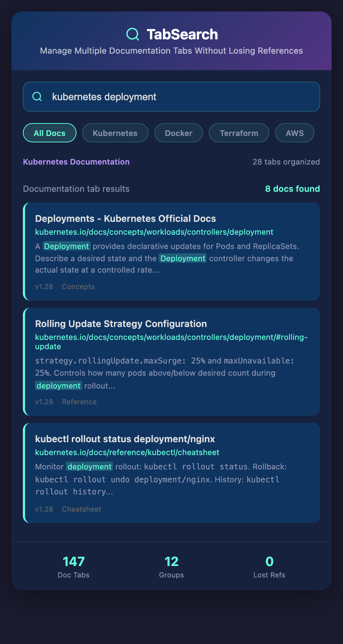This screenshot has width=343, height=644.
Task: Click the TabSearch logo magnifier icon
Action: tap(133, 34)
